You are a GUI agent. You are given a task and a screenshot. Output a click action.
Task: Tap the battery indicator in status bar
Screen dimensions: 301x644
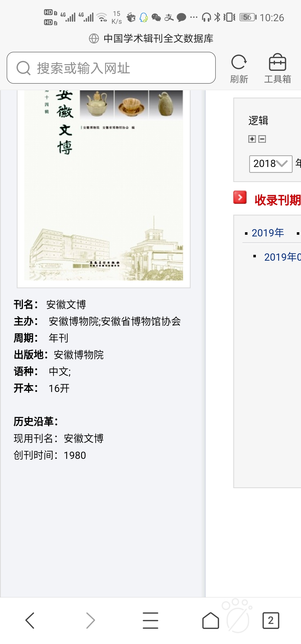coord(248,17)
